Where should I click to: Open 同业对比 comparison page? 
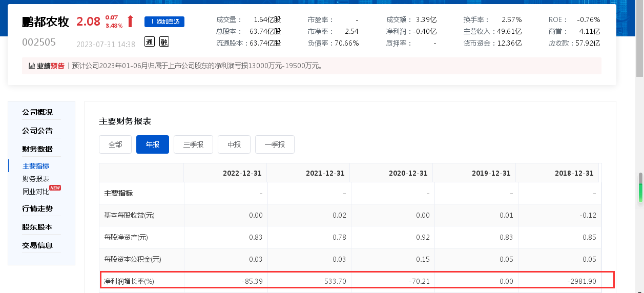click(35, 192)
